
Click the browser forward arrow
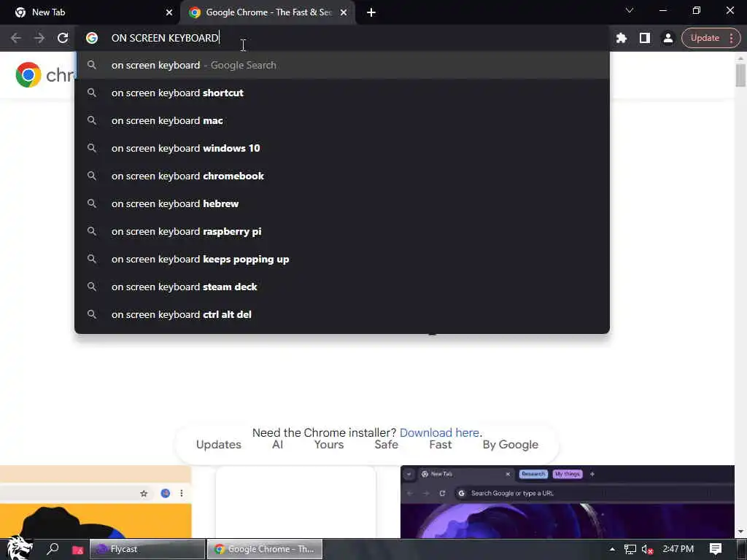pyautogui.click(x=39, y=38)
